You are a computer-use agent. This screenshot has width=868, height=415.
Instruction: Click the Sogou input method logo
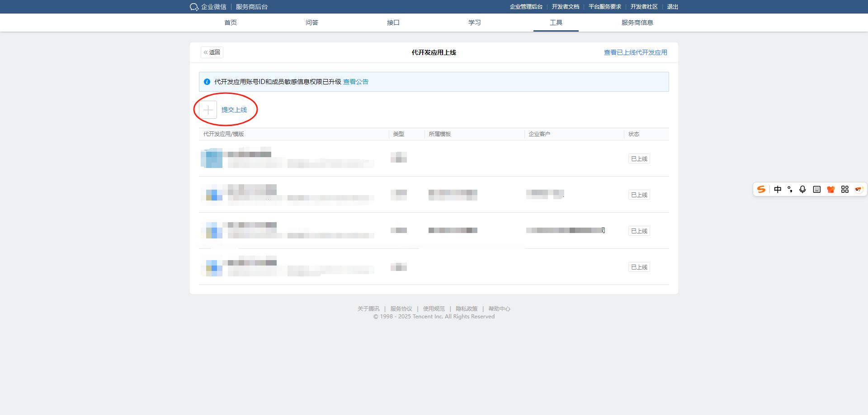pyautogui.click(x=761, y=189)
